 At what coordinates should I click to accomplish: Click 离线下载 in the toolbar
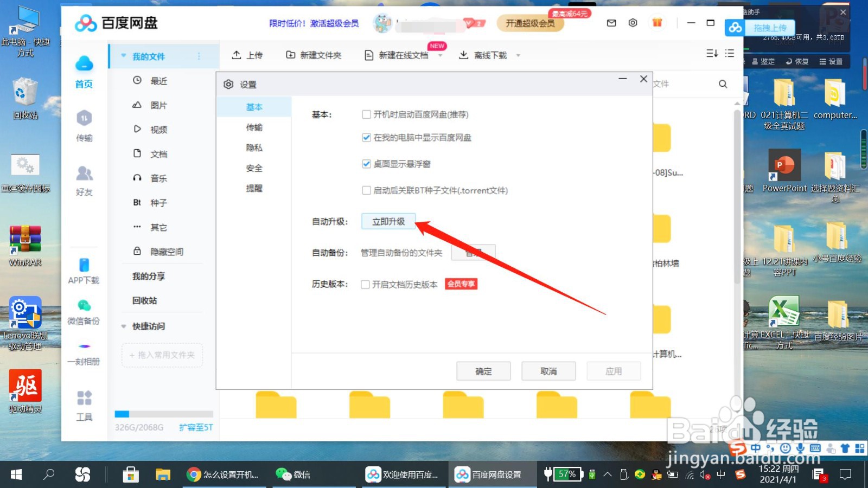coord(483,55)
